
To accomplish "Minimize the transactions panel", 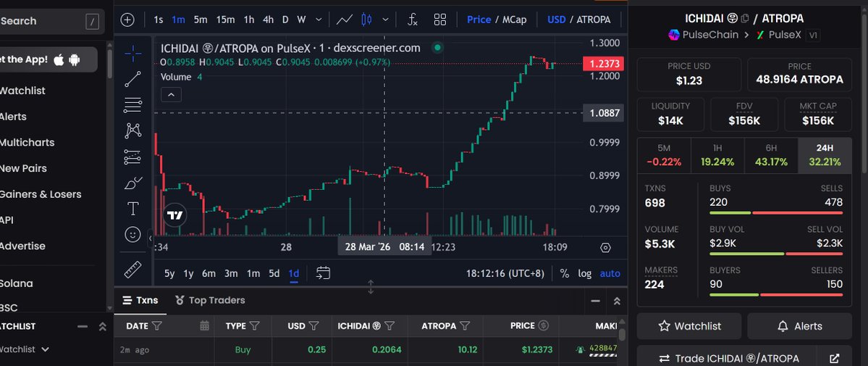I will (596, 301).
